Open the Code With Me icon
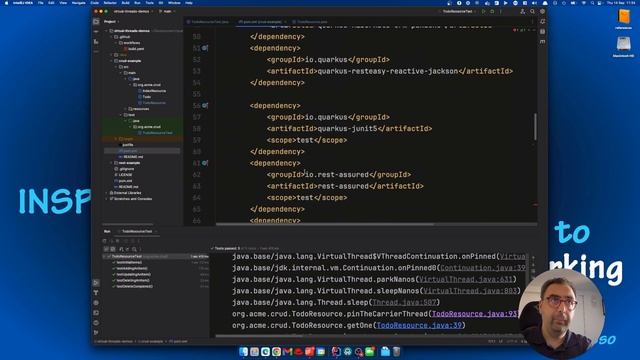640x360 pixels. [522, 11]
